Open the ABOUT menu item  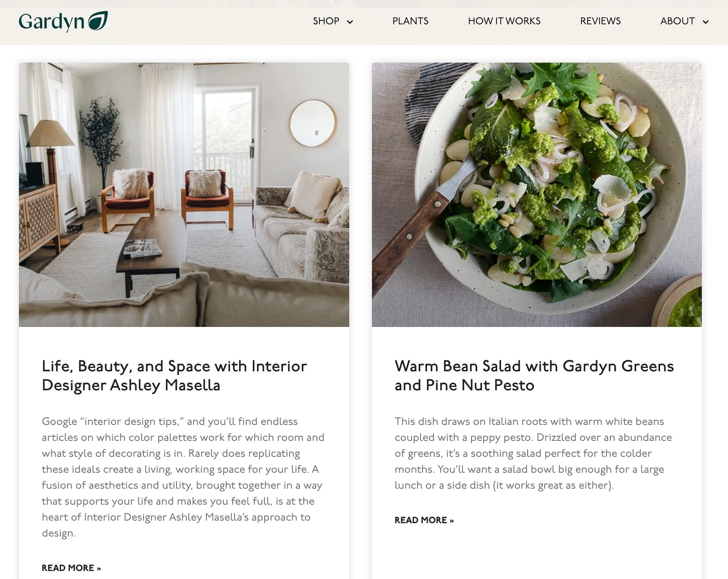tap(678, 21)
